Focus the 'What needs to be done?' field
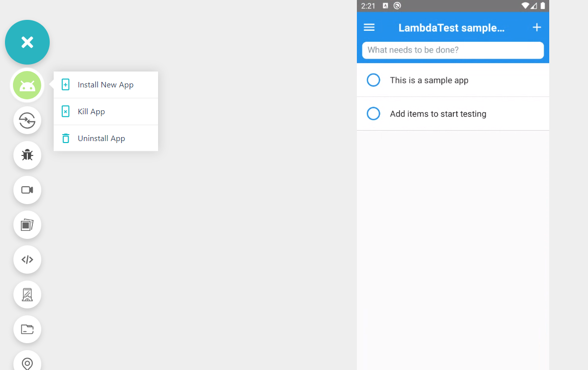 453,50
